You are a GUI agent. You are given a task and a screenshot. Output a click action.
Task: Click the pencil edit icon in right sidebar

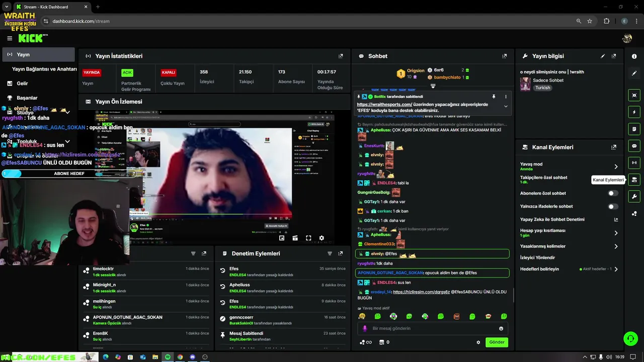634,73
